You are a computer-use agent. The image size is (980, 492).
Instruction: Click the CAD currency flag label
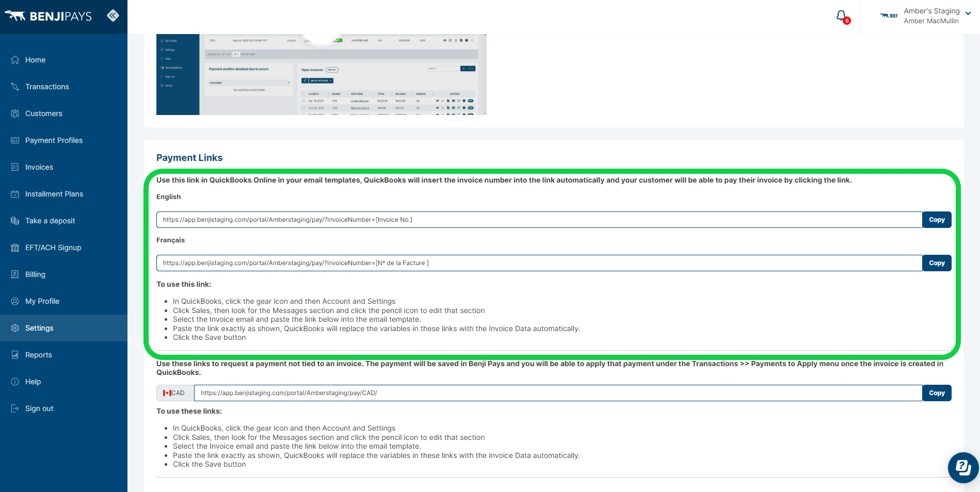(175, 393)
